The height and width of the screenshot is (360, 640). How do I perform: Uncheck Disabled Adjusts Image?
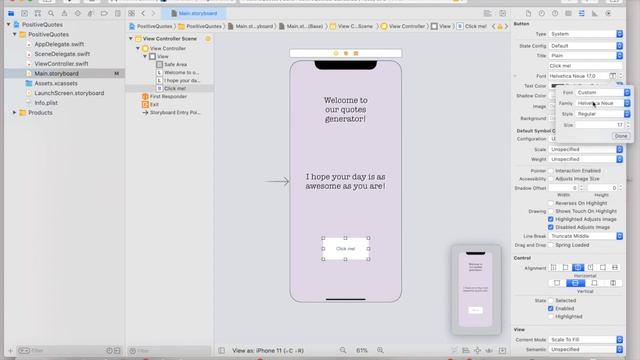coord(551,227)
